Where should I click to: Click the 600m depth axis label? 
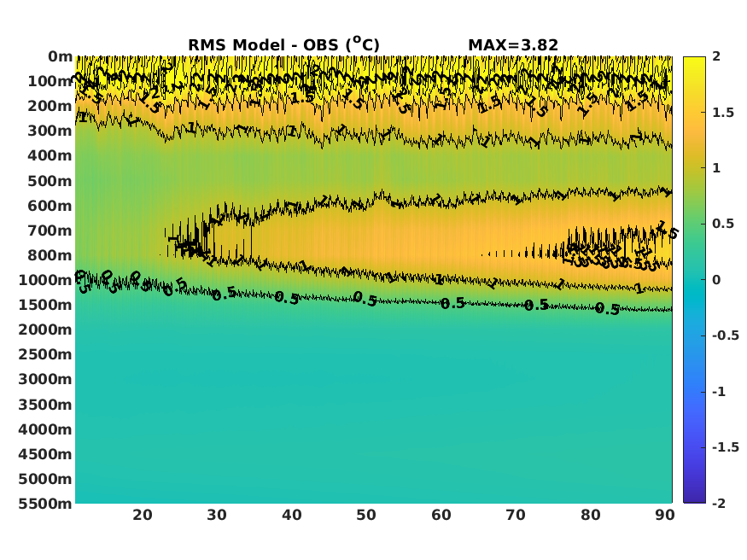(50, 206)
